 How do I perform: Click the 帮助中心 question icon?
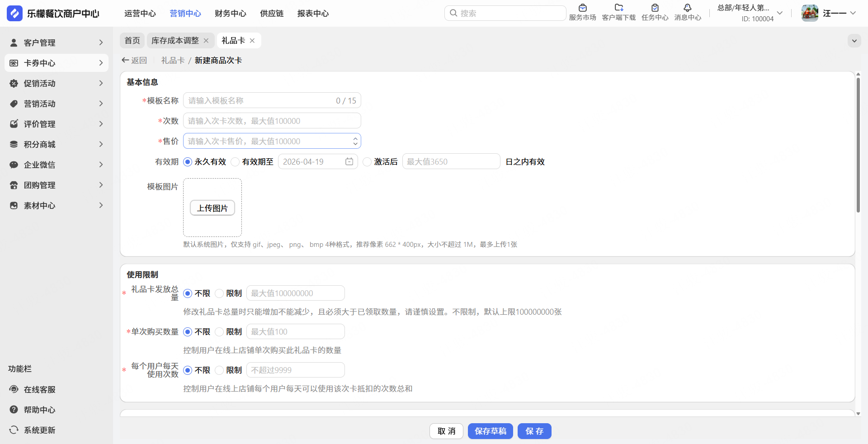point(14,410)
